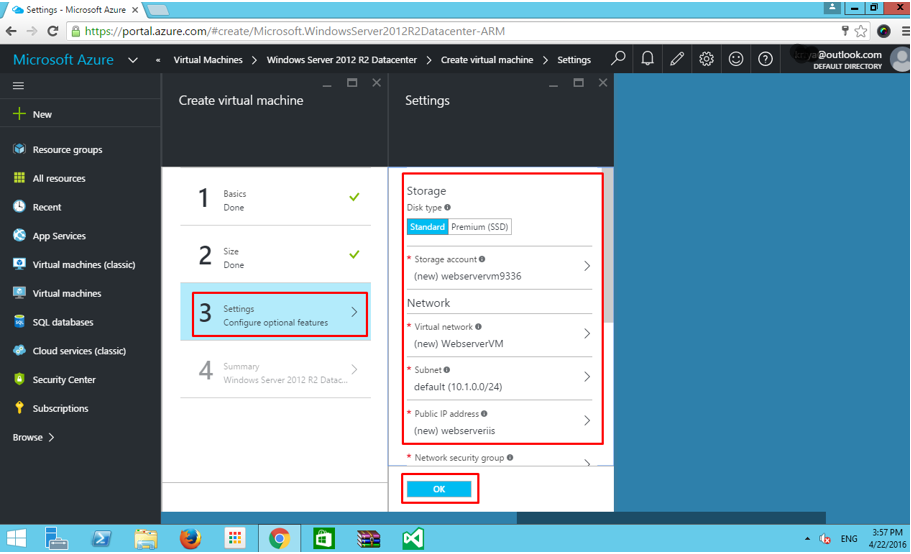The height and width of the screenshot is (554, 911).
Task: Click Create virtual machine breadcrumb
Action: click(487, 60)
